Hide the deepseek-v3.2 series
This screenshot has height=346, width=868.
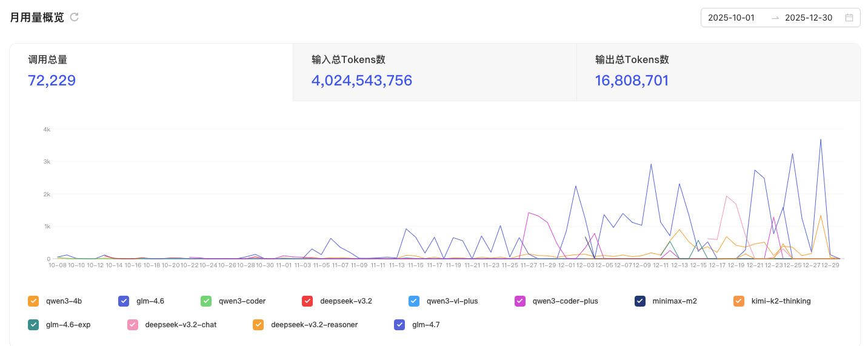coord(307,301)
